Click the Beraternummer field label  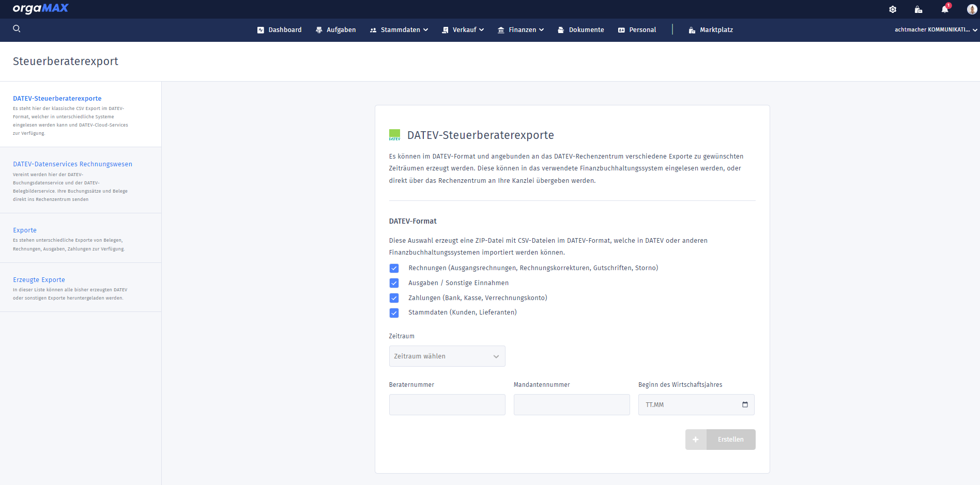pyautogui.click(x=411, y=385)
